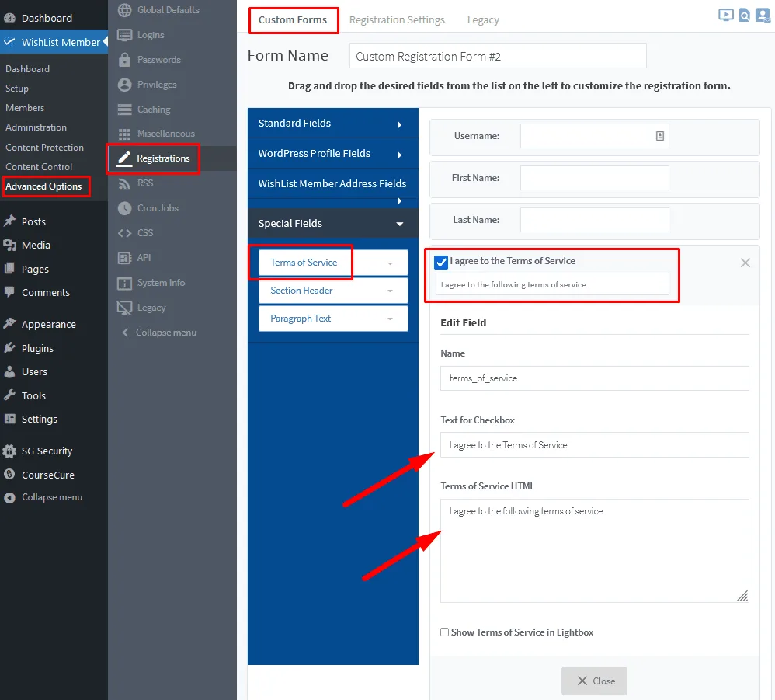
Task: Click the Cron Jobs clock icon
Action: pos(124,208)
